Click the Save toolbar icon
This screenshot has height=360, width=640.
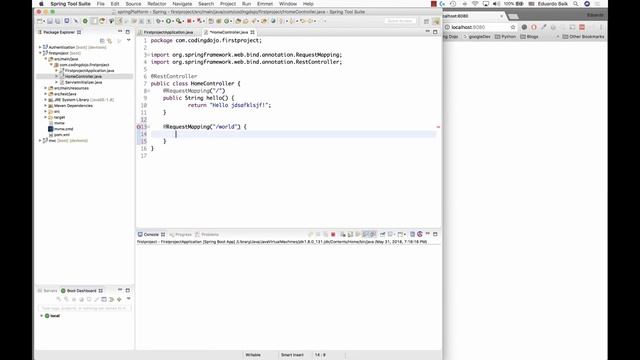50,21
